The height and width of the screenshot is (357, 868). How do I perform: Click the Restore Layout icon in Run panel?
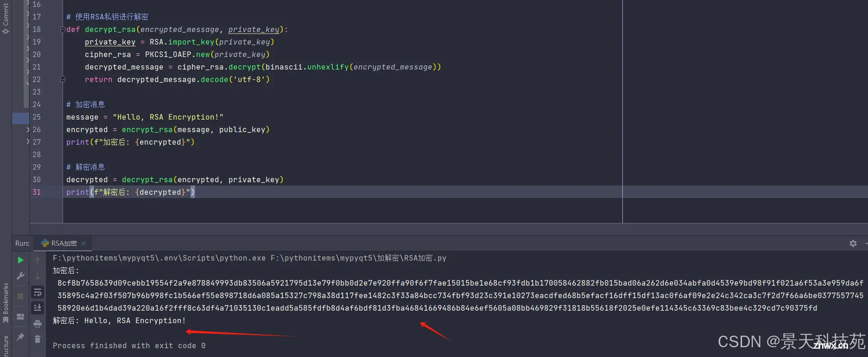[20, 317]
